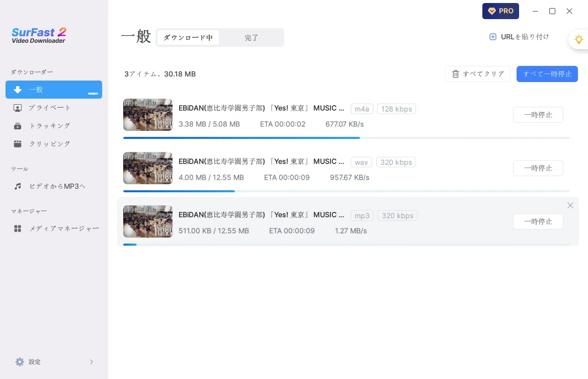
Task: Click the mp3 download progress bar
Action: 346,245
